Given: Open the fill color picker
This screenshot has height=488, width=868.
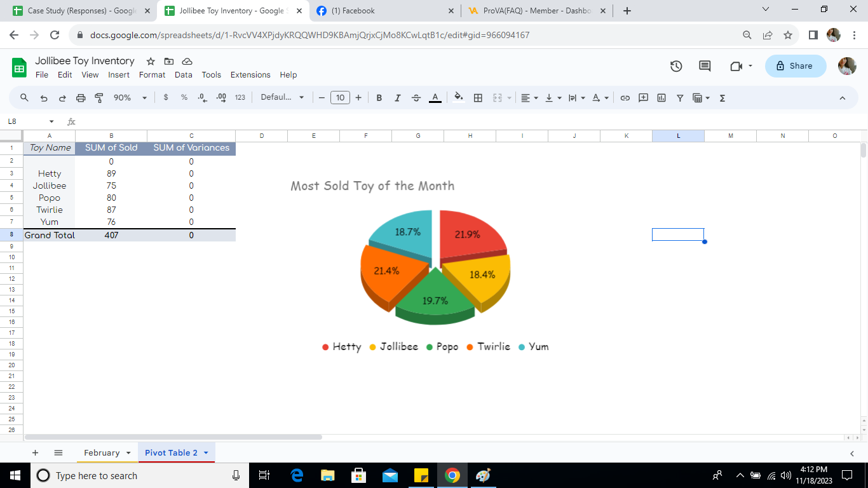Looking at the screenshot, I should pos(459,98).
